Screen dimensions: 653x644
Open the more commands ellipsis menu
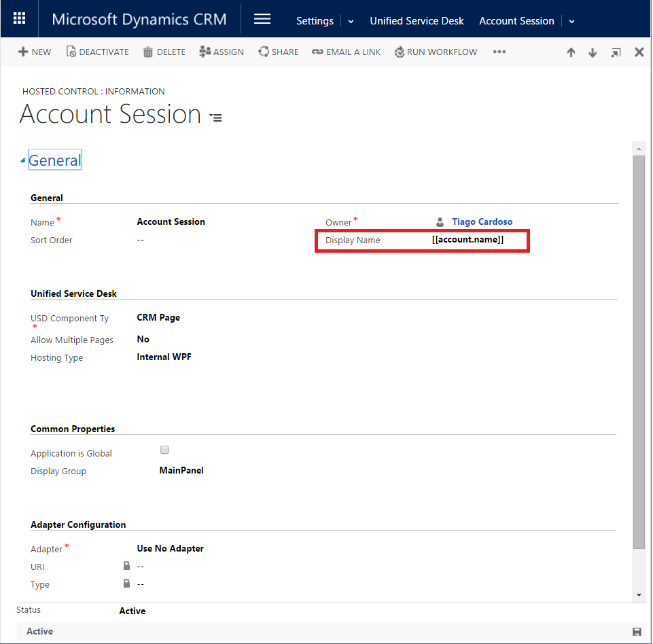(x=499, y=52)
